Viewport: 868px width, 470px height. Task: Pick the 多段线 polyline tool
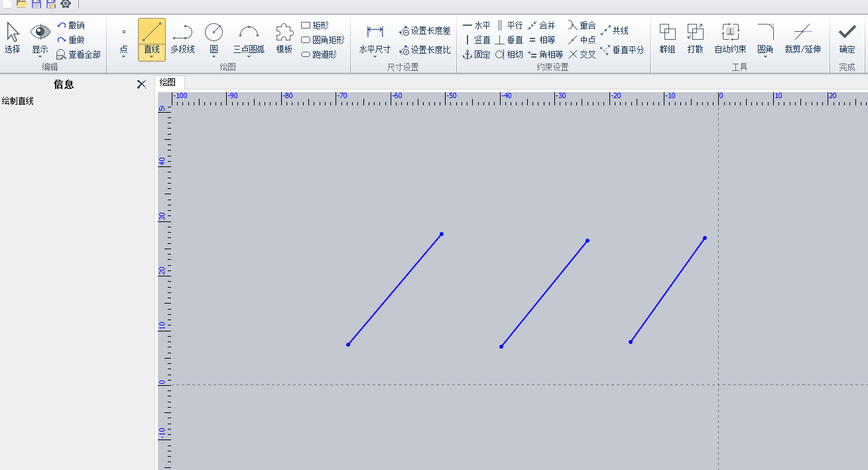coord(182,38)
